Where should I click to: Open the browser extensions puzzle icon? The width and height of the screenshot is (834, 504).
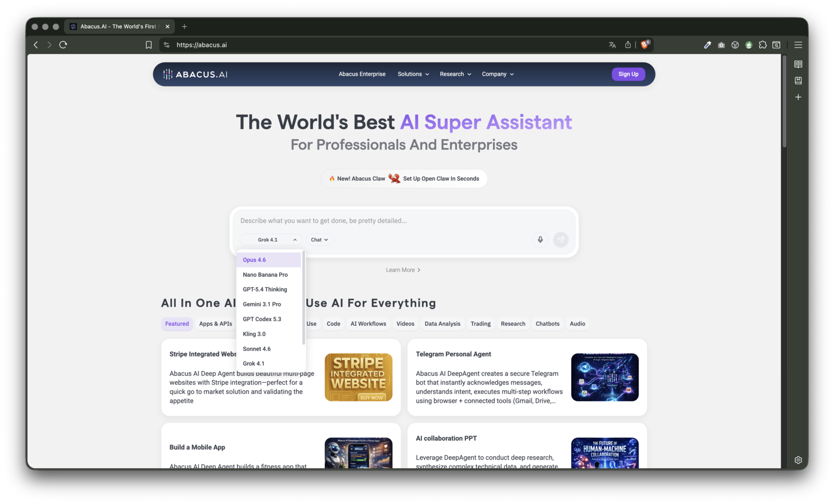coord(763,45)
